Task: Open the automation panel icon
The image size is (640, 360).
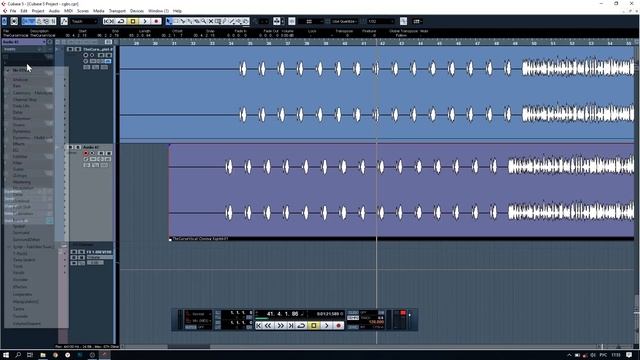Action: click(x=64, y=21)
